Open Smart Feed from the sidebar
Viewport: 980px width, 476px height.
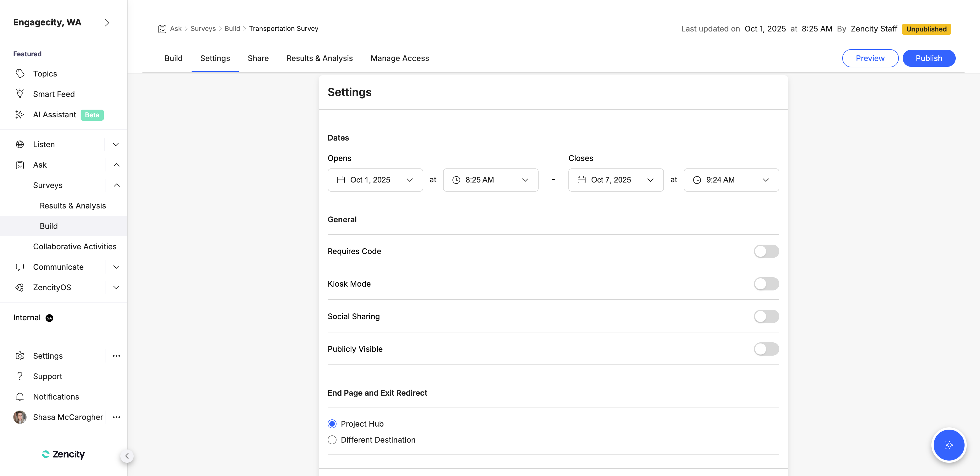(54, 94)
